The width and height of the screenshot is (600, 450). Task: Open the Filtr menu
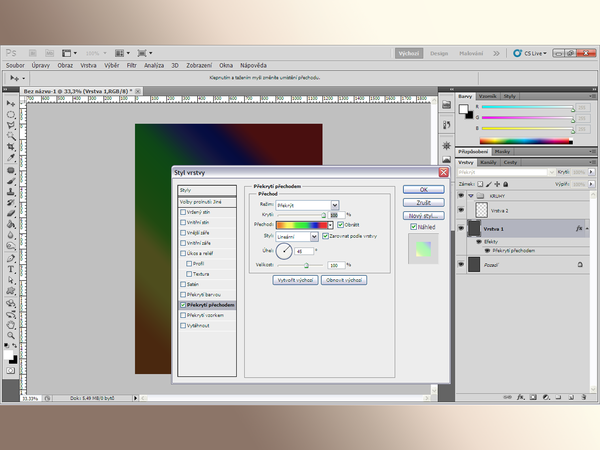(131, 64)
